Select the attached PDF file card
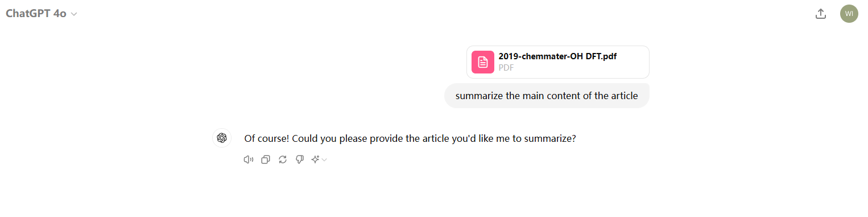Image resolution: width=868 pixels, height=217 pixels. [x=558, y=62]
